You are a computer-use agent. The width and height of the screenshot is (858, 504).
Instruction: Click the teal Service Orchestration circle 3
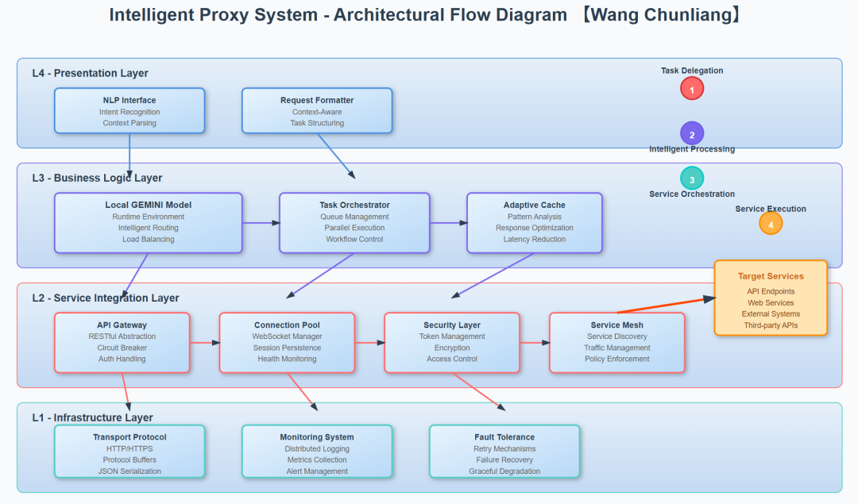point(692,179)
